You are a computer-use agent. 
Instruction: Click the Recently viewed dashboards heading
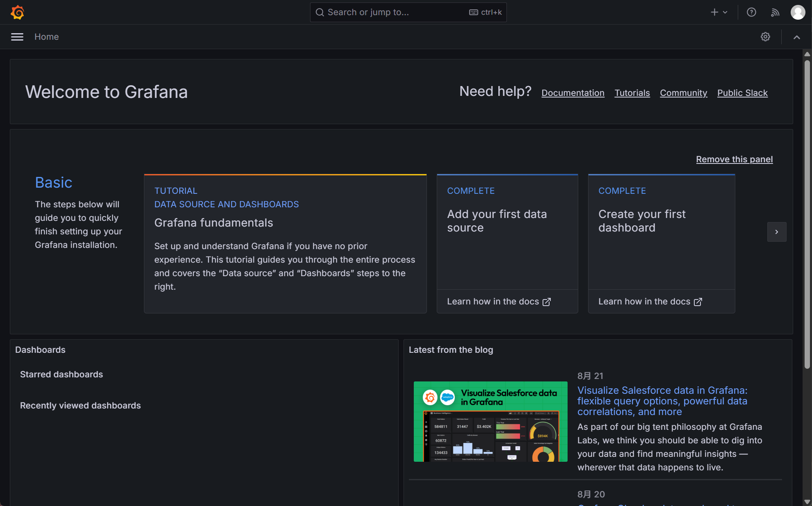pyautogui.click(x=80, y=406)
